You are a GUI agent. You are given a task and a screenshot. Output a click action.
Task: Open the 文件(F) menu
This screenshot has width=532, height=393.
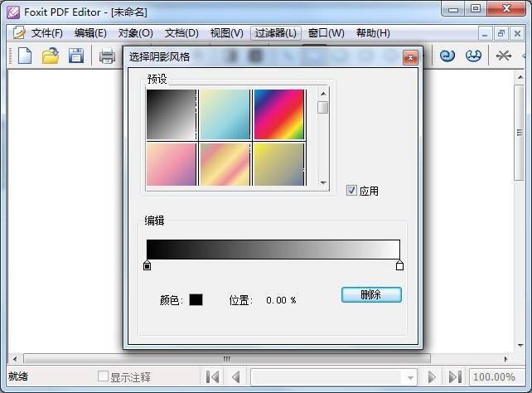click(47, 33)
